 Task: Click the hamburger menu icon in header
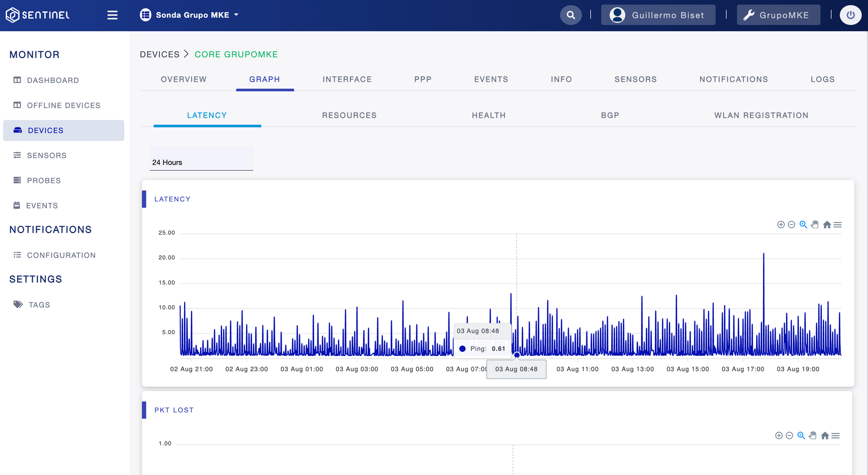point(112,15)
